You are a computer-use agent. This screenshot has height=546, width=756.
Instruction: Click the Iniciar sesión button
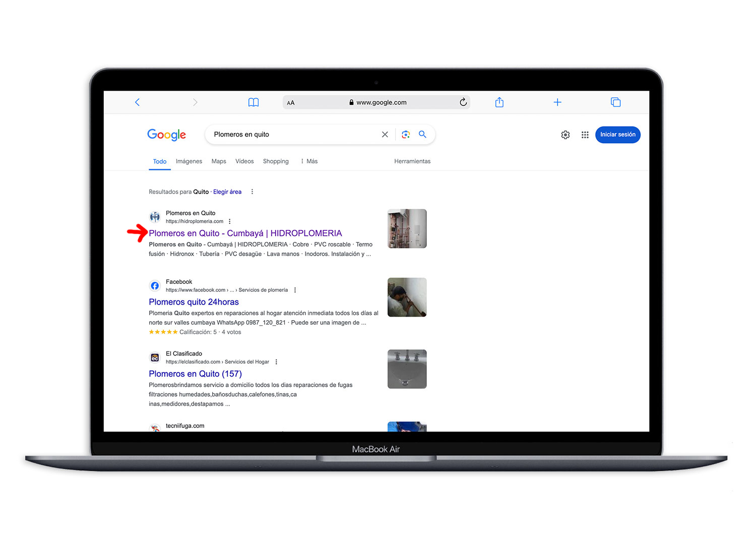pos(617,135)
